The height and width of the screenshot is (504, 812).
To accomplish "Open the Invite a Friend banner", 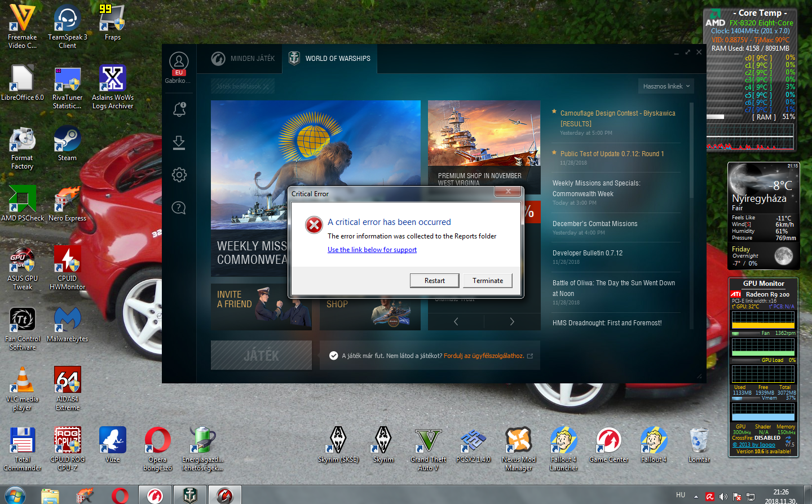I will pos(261,307).
